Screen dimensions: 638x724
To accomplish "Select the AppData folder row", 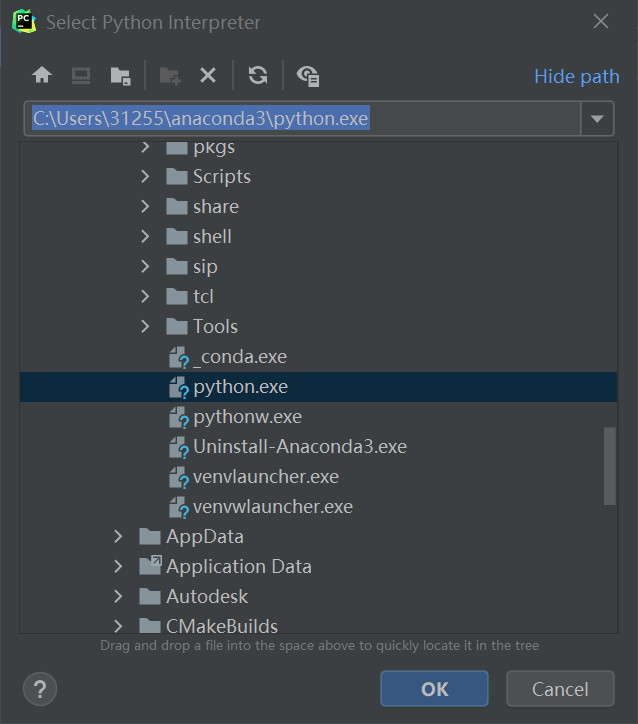I will point(319,537).
